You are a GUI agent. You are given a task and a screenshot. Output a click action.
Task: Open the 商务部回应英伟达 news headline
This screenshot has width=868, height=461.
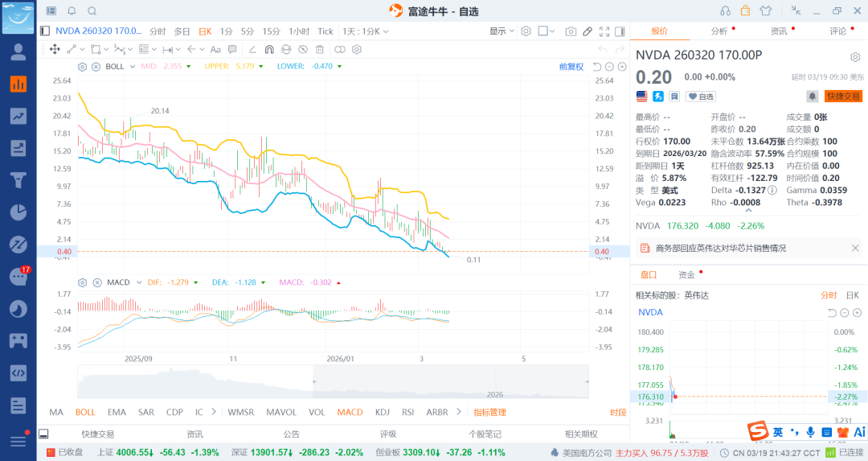[x=721, y=249]
